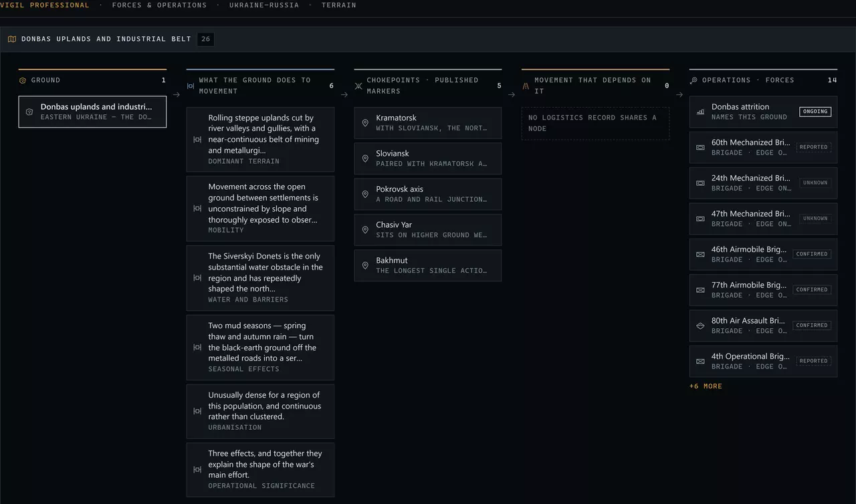Go to Ukraine-Russia breadcrumb
This screenshot has width=856, height=504.
[x=264, y=5]
